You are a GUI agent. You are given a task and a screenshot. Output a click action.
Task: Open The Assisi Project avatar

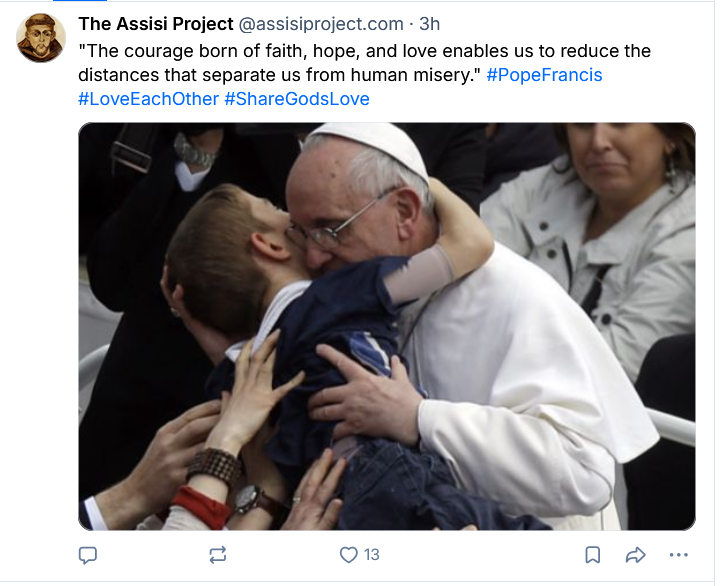[41, 39]
